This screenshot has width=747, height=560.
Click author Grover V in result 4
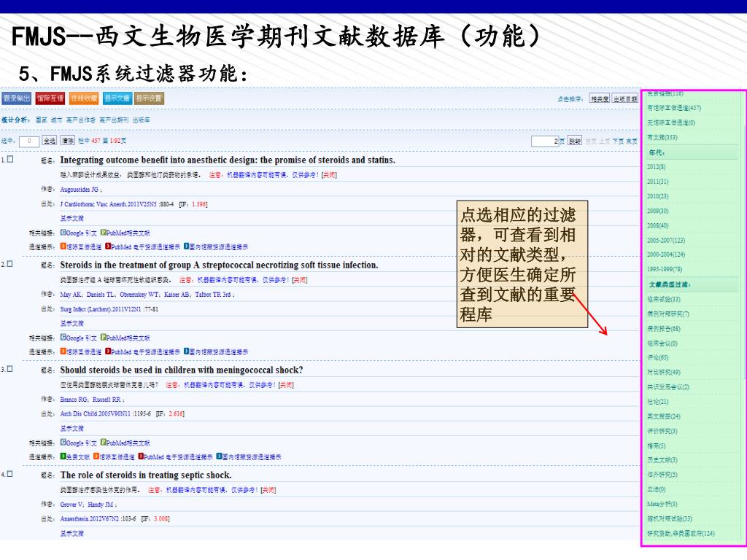click(x=71, y=505)
